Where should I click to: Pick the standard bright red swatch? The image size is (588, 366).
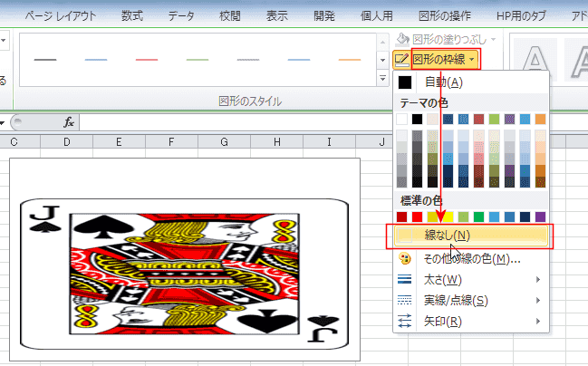(417, 217)
